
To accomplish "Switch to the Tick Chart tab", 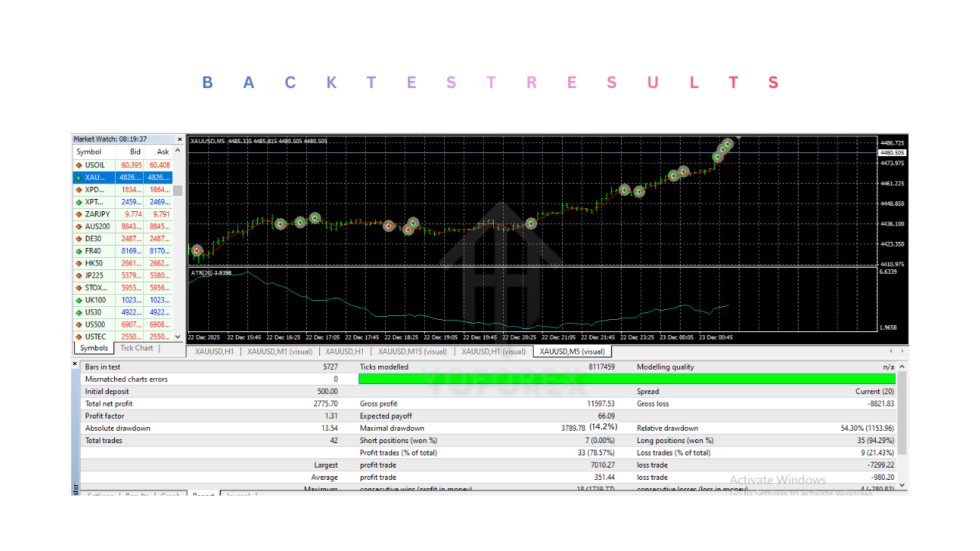I will click(136, 347).
